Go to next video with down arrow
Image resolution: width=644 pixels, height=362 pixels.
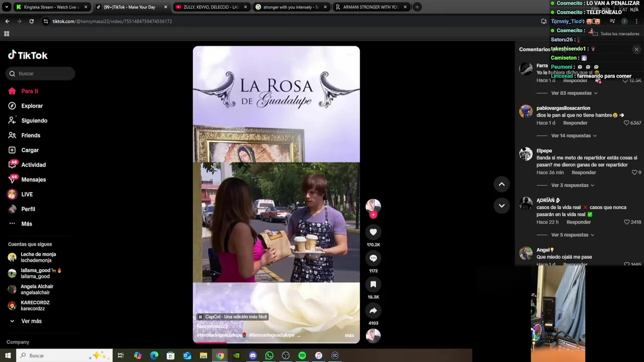click(502, 205)
